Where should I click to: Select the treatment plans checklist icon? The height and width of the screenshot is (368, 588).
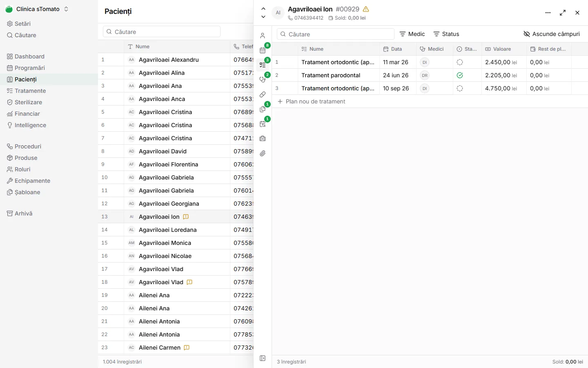coord(263,65)
